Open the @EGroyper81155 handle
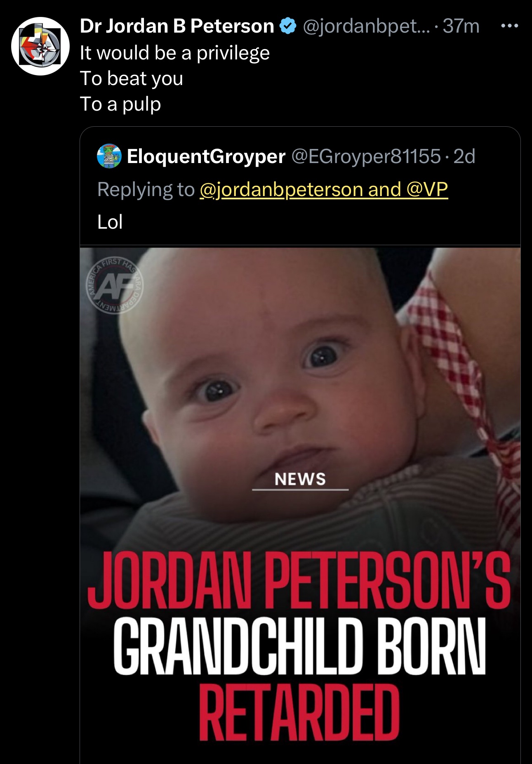This screenshot has height=764, width=532. pos(366,156)
